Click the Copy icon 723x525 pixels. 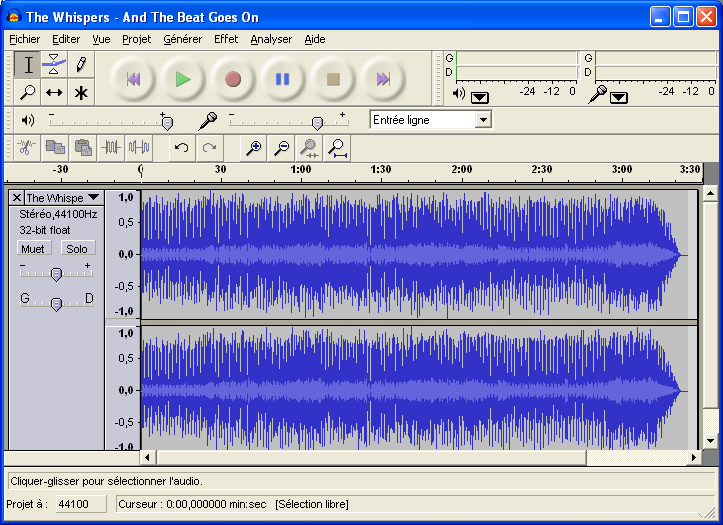[55, 148]
